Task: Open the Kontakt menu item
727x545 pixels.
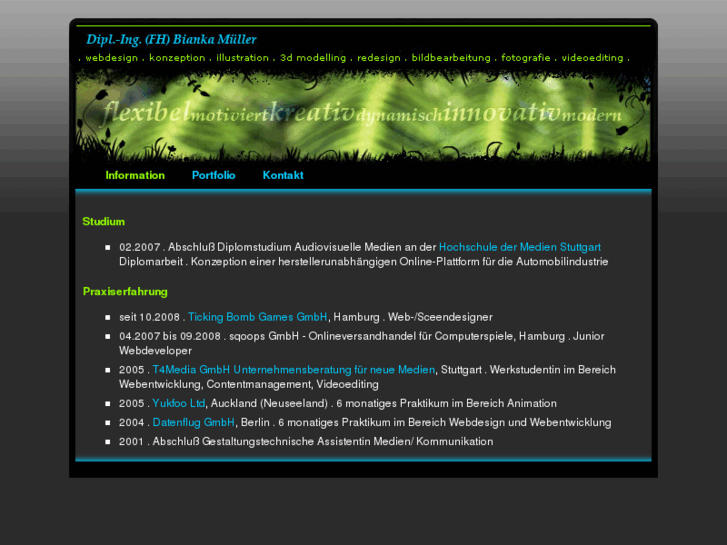Action: pyautogui.click(x=283, y=175)
